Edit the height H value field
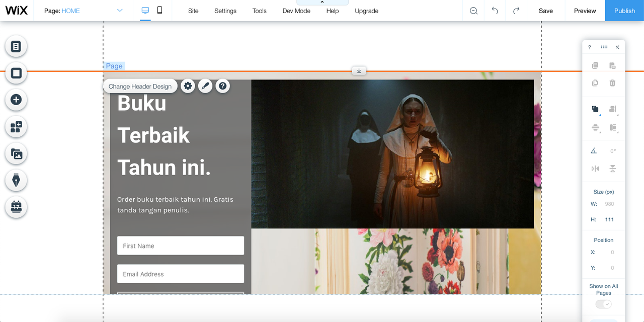This screenshot has width=644, height=322. [x=610, y=219]
